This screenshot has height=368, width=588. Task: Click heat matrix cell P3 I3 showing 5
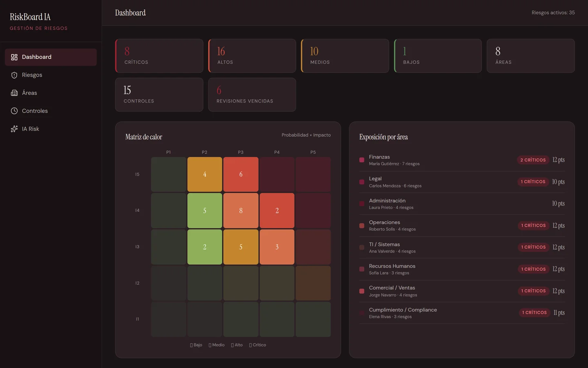(241, 247)
